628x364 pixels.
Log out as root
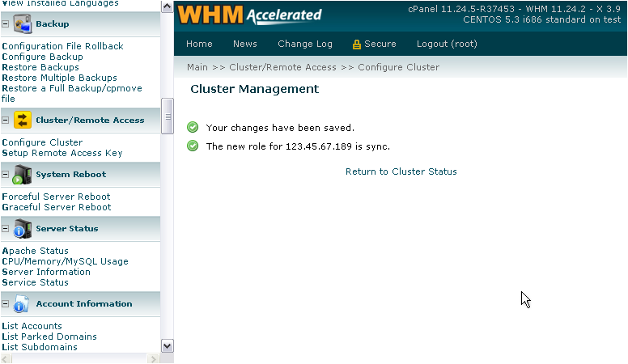click(447, 44)
